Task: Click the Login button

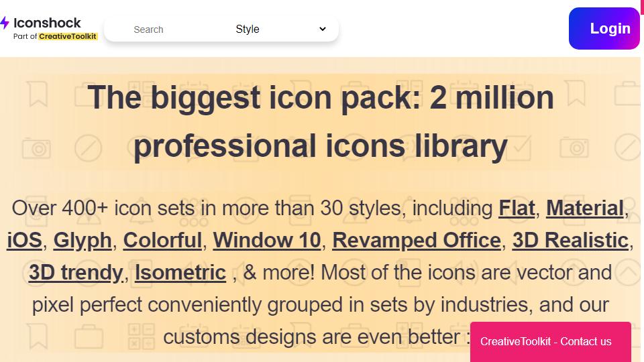Action: point(604,28)
